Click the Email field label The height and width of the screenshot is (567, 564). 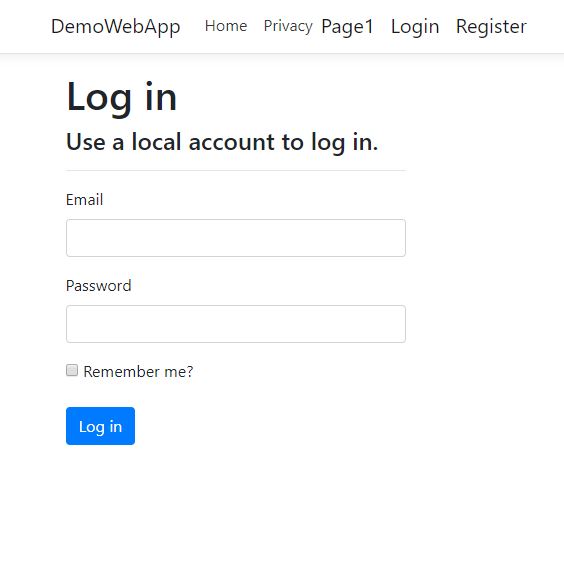point(85,200)
